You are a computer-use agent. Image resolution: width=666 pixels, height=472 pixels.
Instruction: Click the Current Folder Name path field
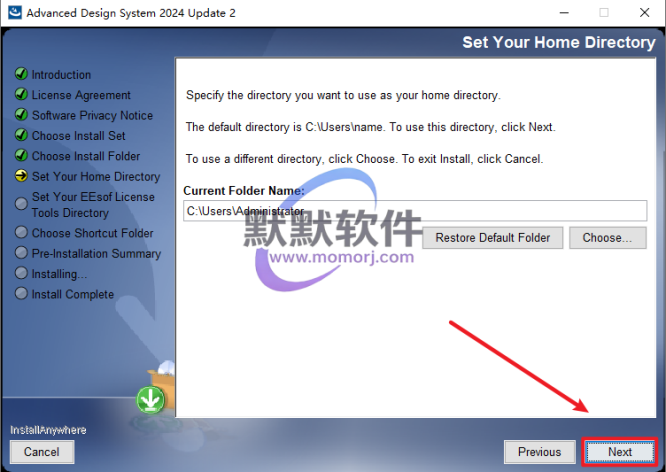(415, 211)
